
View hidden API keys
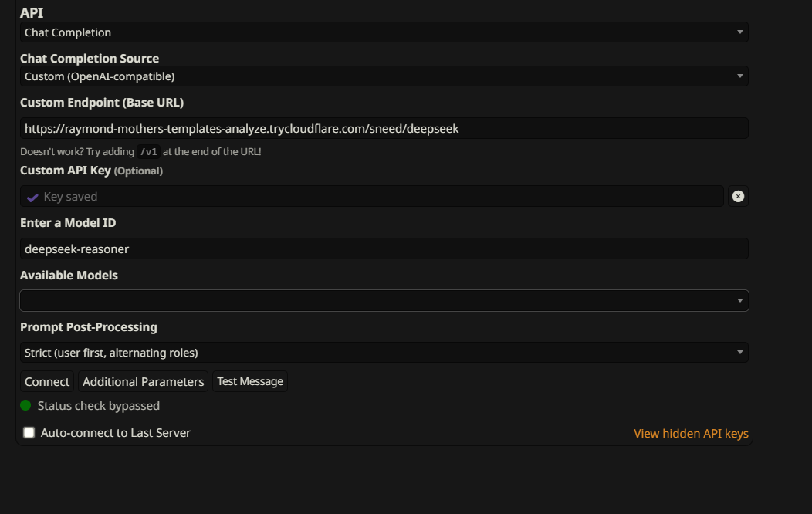click(691, 433)
